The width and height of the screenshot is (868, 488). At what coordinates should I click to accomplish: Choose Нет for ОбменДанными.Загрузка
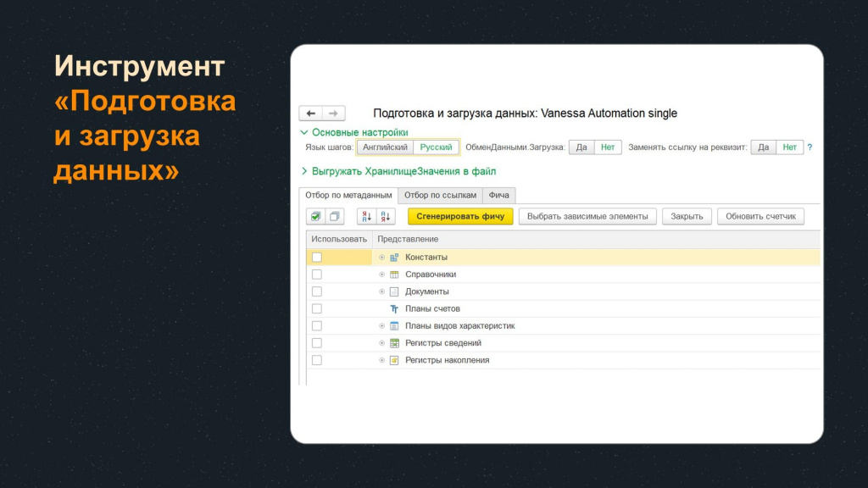pyautogui.click(x=608, y=147)
